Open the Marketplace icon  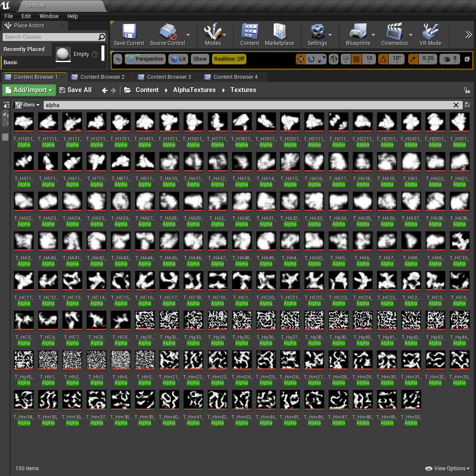point(279,32)
